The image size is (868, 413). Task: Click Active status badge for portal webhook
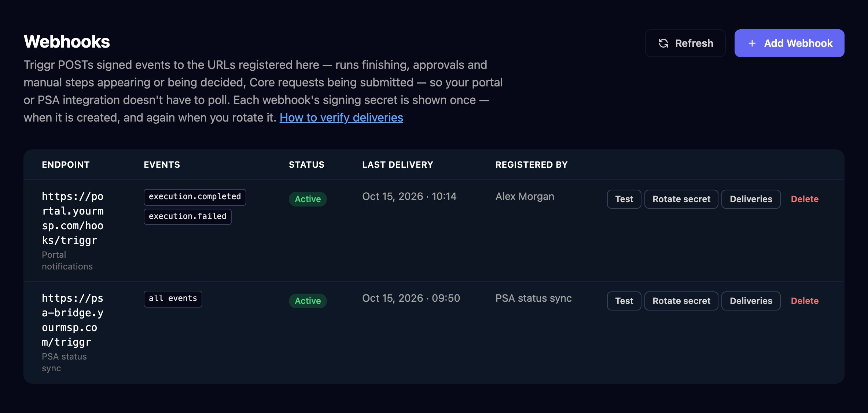308,199
